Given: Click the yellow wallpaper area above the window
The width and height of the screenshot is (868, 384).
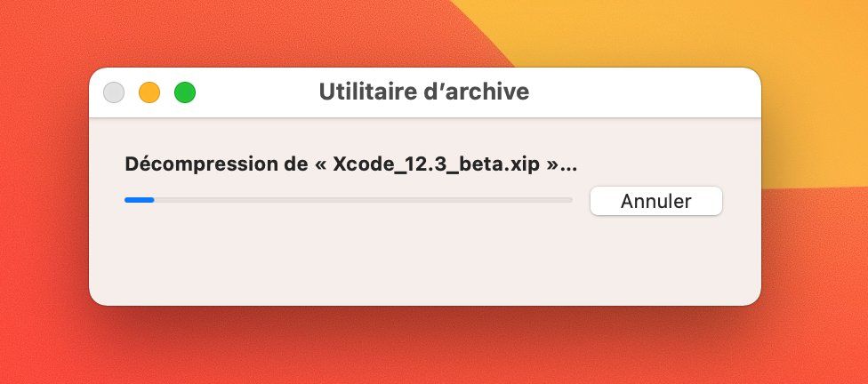Looking at the screenshot, I should pos(623,31).
